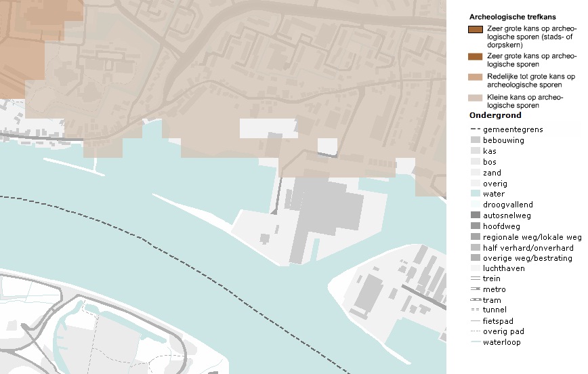Click the 'metro' legend label
Viewport: 588px width, 374px height.
coord(494,289)
